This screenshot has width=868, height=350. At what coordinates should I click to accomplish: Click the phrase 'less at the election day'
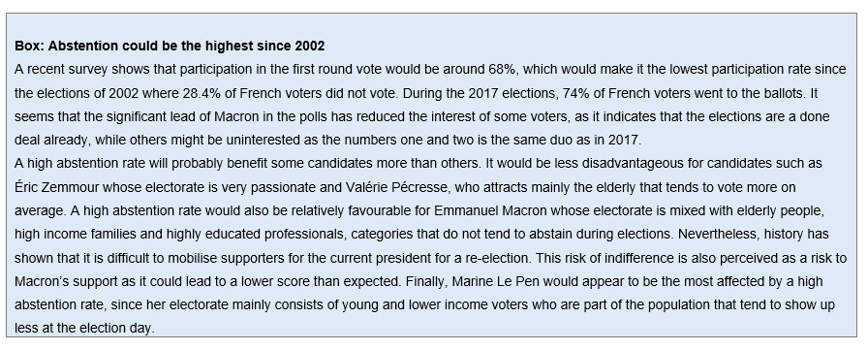(84, 328)
